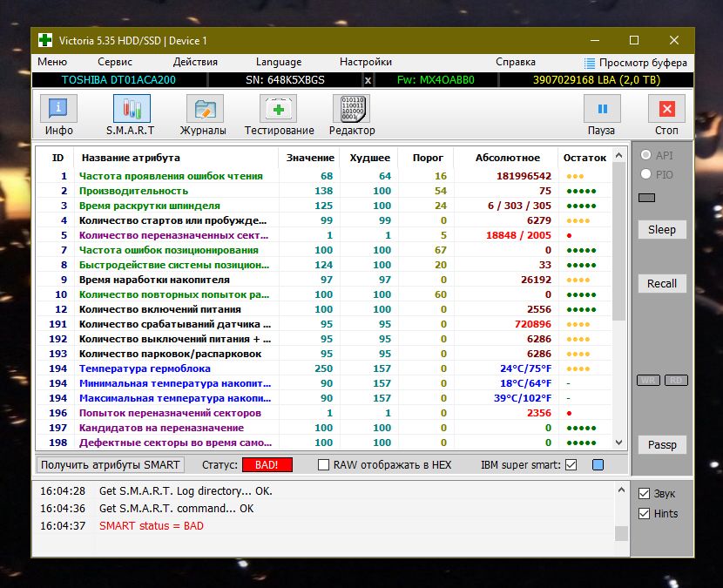
Task: Click the Худшее column header
Action: click(x=368, y=158)
